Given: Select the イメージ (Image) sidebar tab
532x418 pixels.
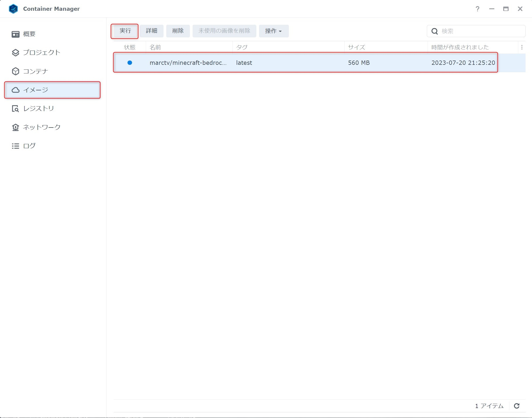Looking at the screenshot, I should coord(52,90).
